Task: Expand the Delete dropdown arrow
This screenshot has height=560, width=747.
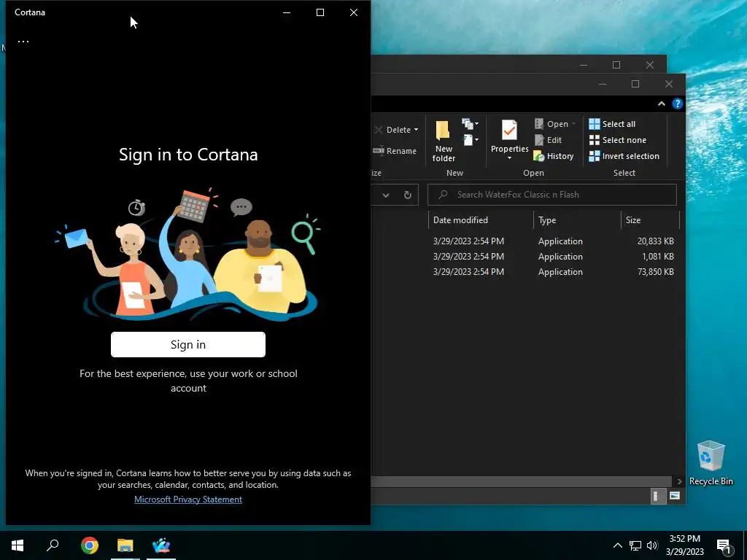Action: 416,130
